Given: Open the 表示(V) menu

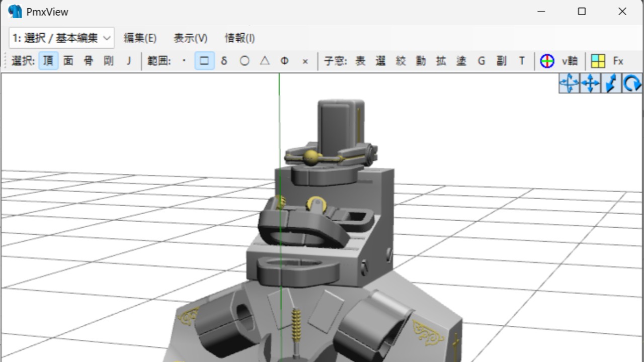Looking at the screenshot, I should pyautogui.click(x=190, y=38).
